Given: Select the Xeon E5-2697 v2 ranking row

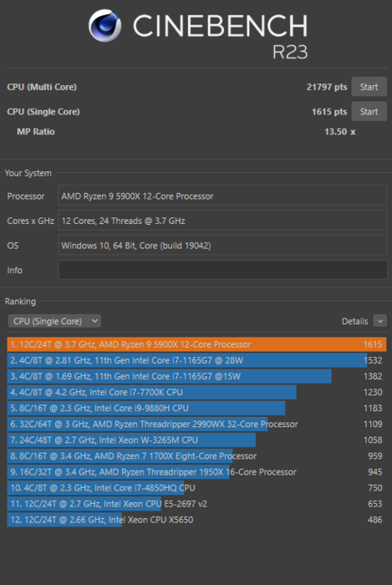Looking at the screenshot, I should 196,504.
